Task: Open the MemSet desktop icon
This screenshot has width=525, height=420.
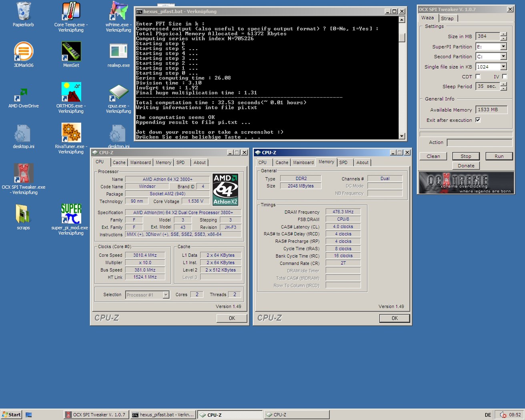Action: [71, 51]
